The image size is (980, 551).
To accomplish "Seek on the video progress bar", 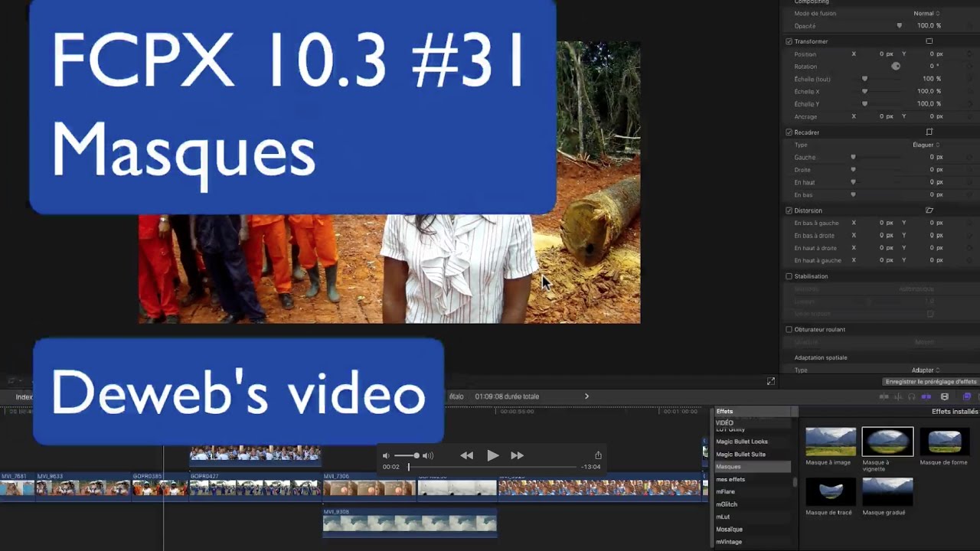I will [x=492, y=467].
